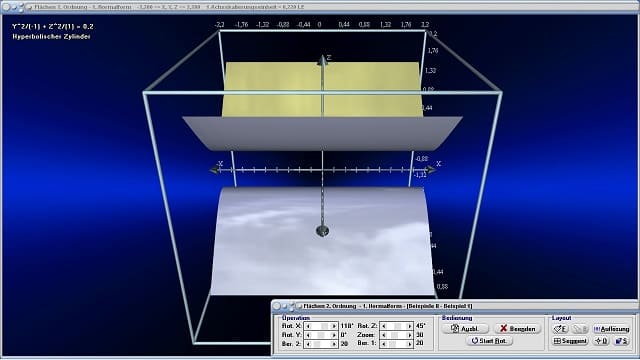The height and width of the screenshot is (360, 640).
Task: Increase Ber. 1 with right arrow
Action: (x=409, y=344)
